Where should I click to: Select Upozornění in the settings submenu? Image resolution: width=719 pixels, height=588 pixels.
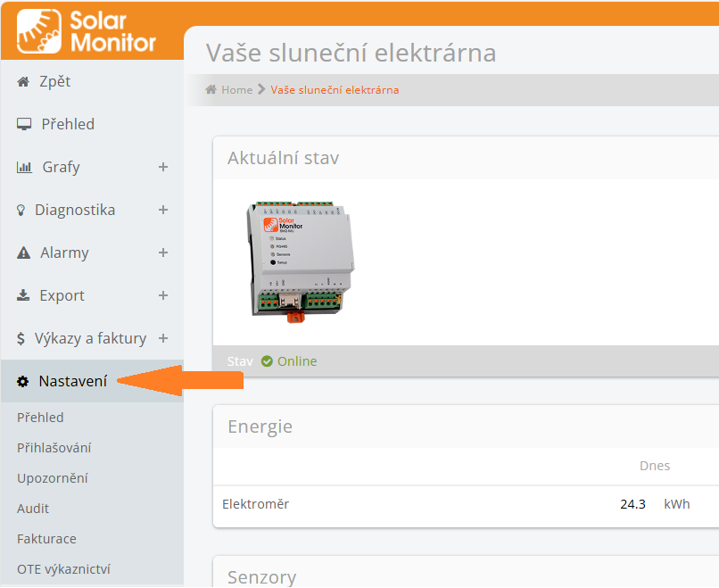52,478
